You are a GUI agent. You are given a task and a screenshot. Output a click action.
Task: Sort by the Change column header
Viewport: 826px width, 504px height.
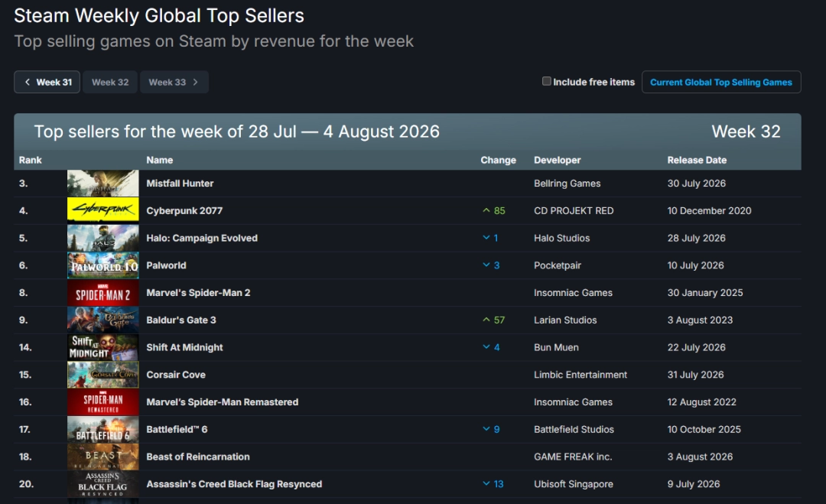pyautogui.click(x=498, y=160)
